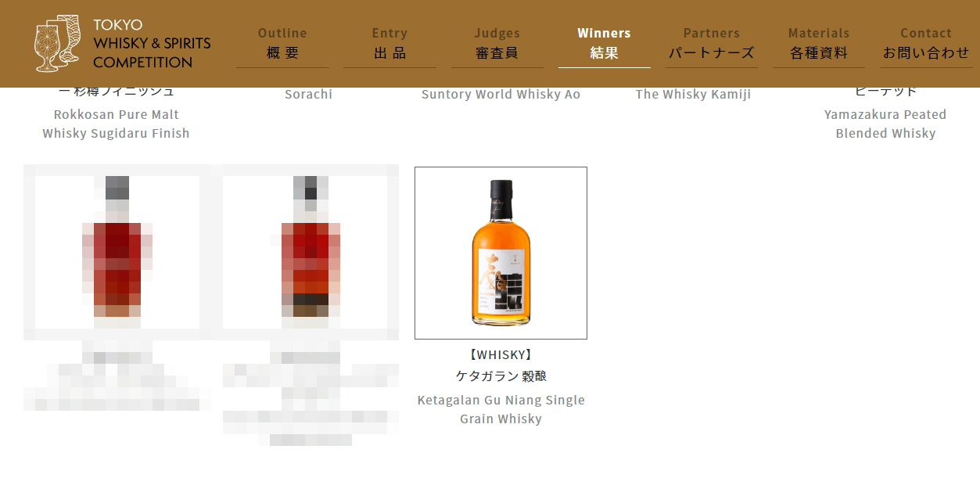Image resolution: width=980 pixels, height=496 pixels.
Task: Open Suntory World Whisky Ao entry
Action: click(501, 94)
